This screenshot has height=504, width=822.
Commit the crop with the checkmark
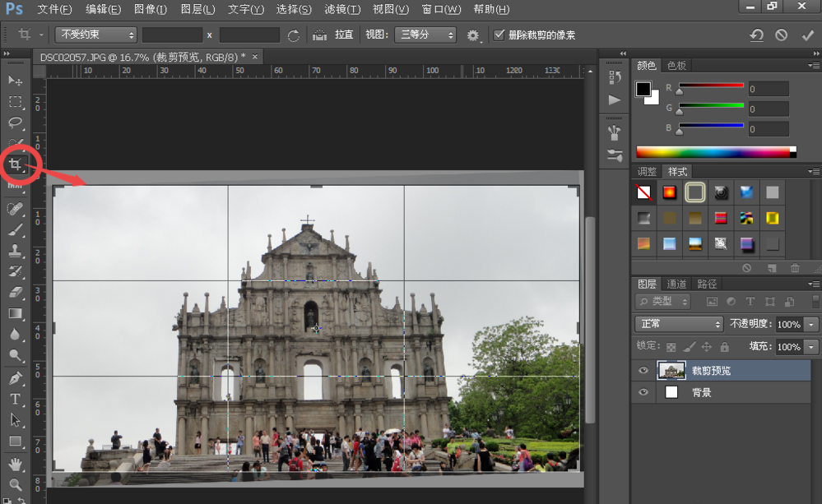807,35
